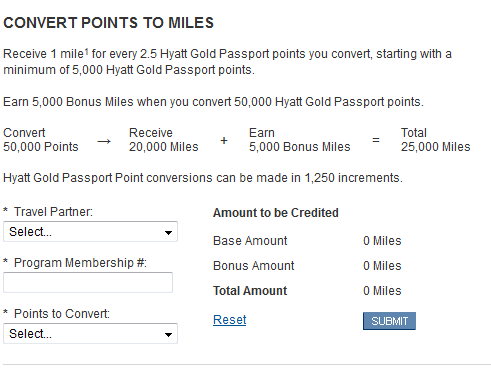Image resolution: width=491 pixels, height=370 pixels.
Task: Click the Points to Convert label
Action: (62, 314)
